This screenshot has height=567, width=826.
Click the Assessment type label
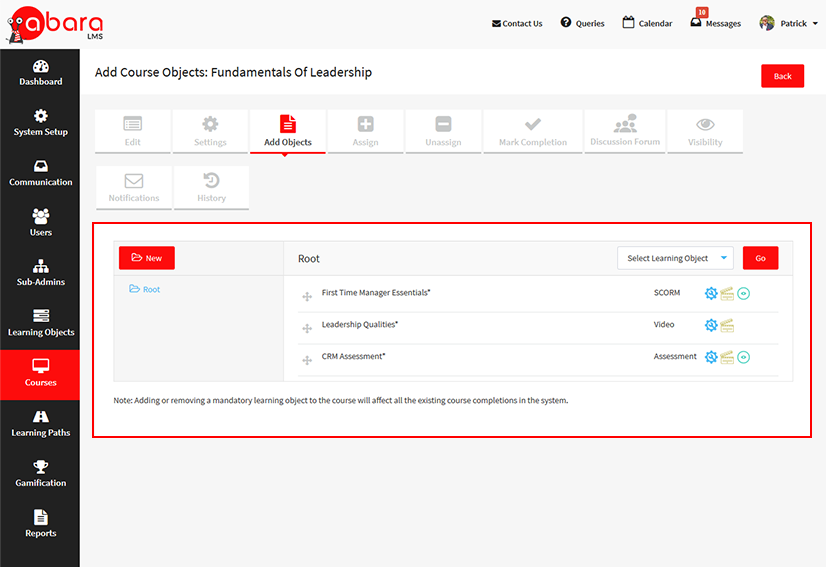tap(675, 356)
